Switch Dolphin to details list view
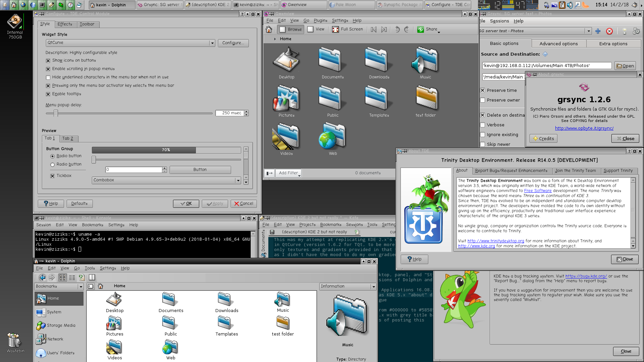Screen dimensions: 644x362 coord(72,278)
